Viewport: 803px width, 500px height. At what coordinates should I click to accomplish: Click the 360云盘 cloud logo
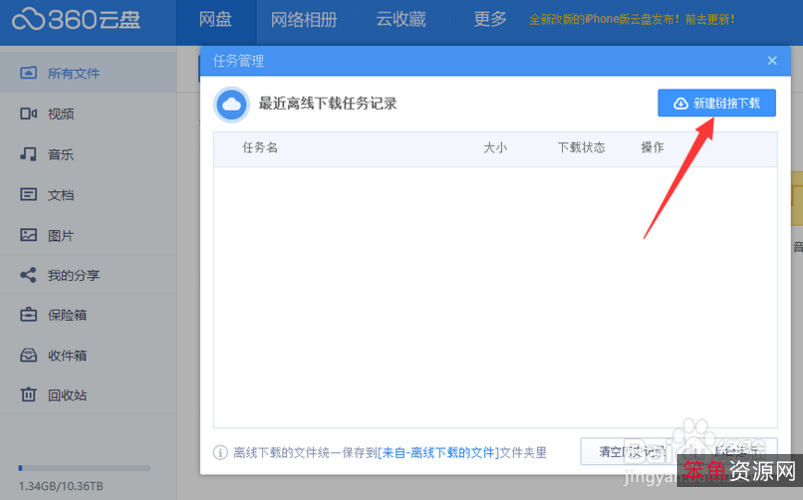(77, 20)
